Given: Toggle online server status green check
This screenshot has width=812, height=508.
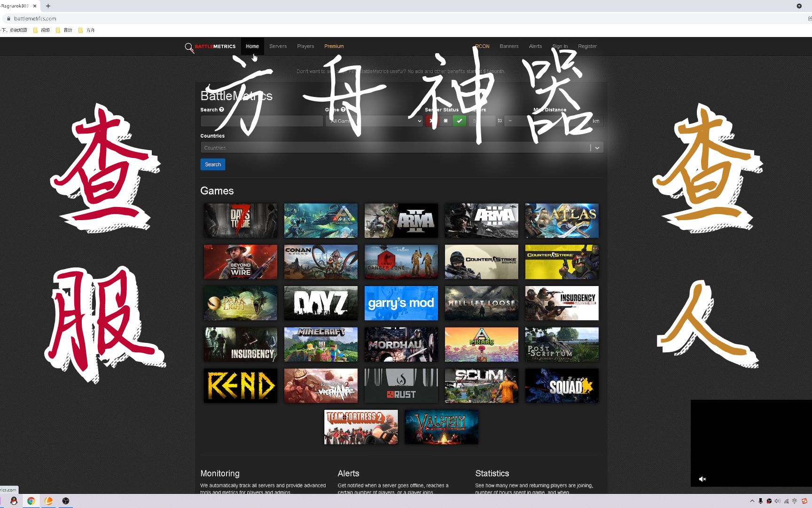Looking at the screenshot, I should 460,121.
